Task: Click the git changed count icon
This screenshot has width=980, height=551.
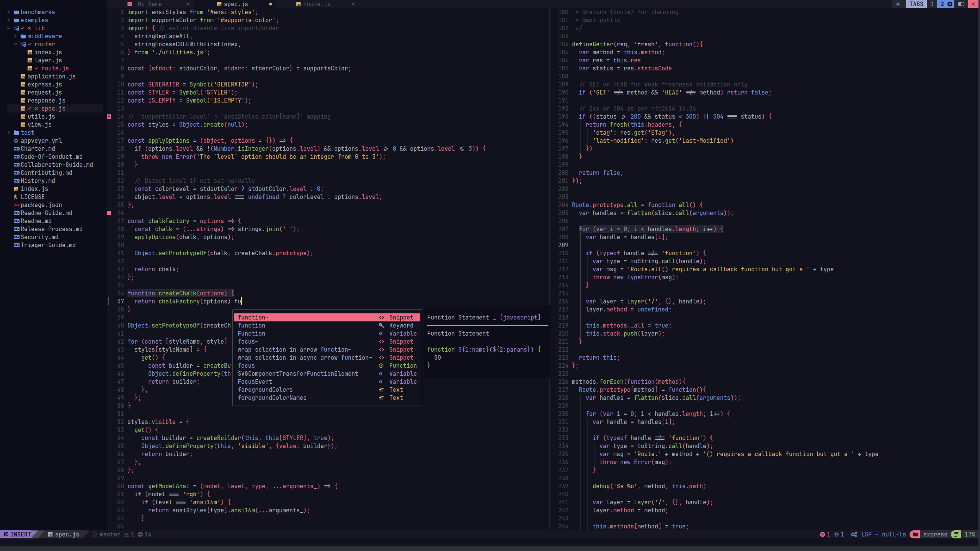Action: (127, 535)
